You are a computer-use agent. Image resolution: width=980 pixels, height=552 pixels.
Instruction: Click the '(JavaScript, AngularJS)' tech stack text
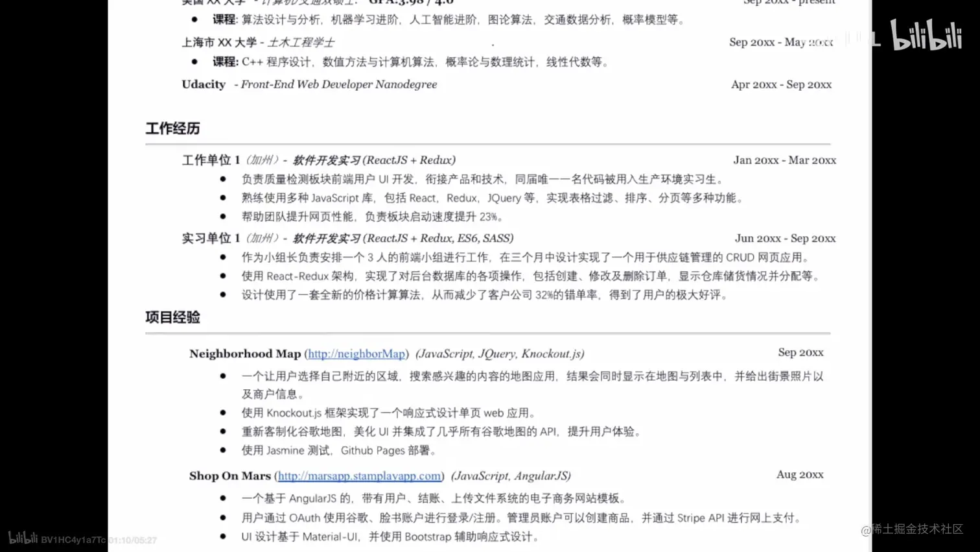pos(511,475)
